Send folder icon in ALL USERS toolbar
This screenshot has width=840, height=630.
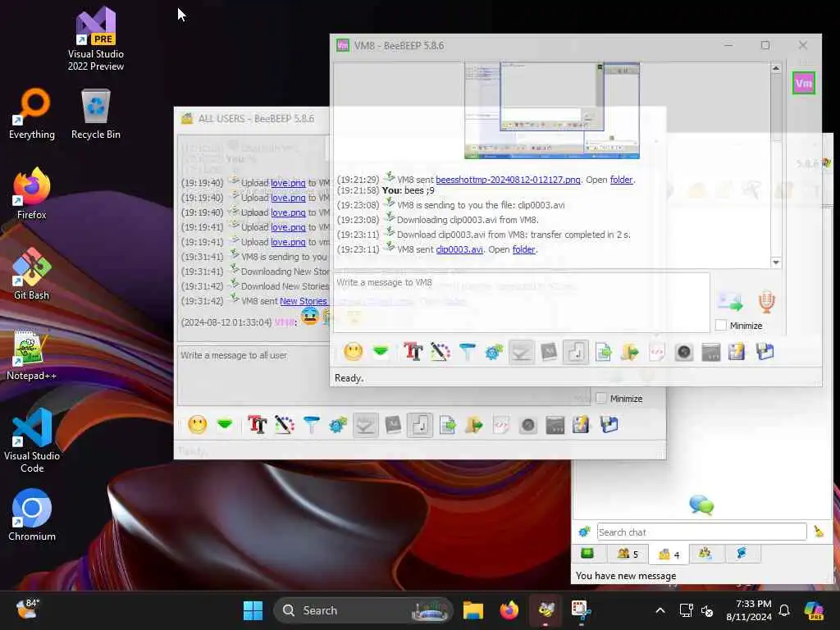pos(474,425)
